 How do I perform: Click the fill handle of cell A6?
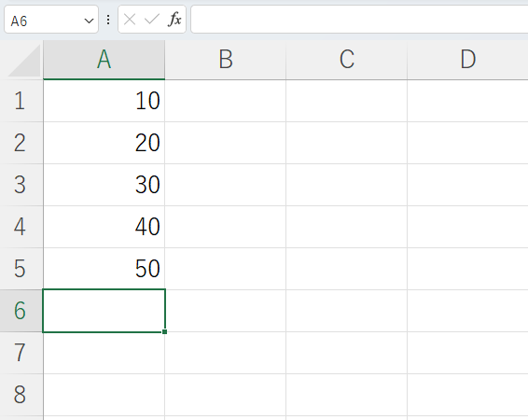(x=164, y=331)
